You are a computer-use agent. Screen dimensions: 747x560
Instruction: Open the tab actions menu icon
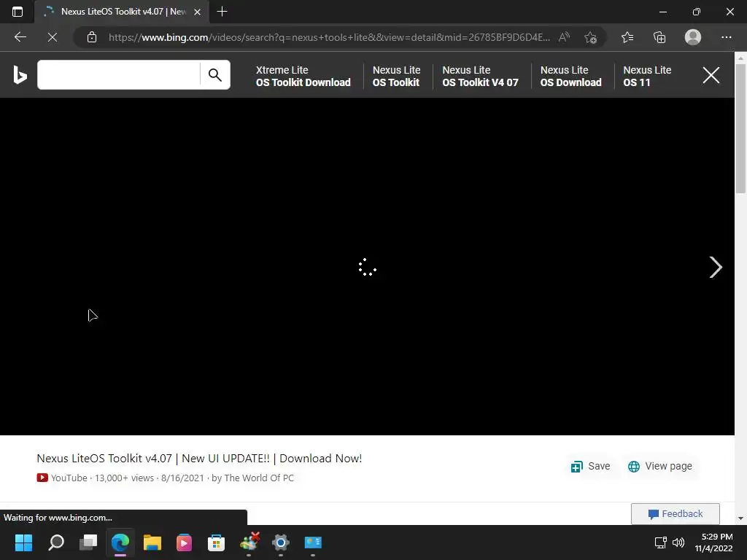[18, 12]
